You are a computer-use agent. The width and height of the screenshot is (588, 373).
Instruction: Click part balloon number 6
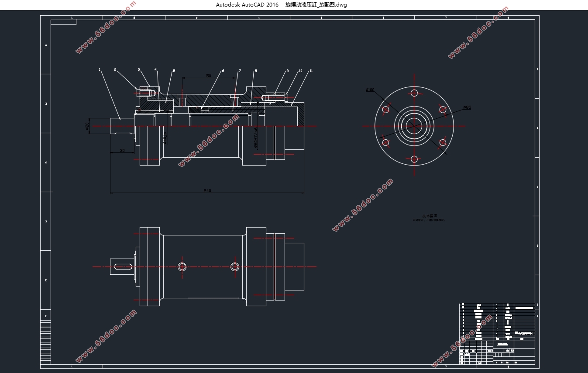point(223,71)
